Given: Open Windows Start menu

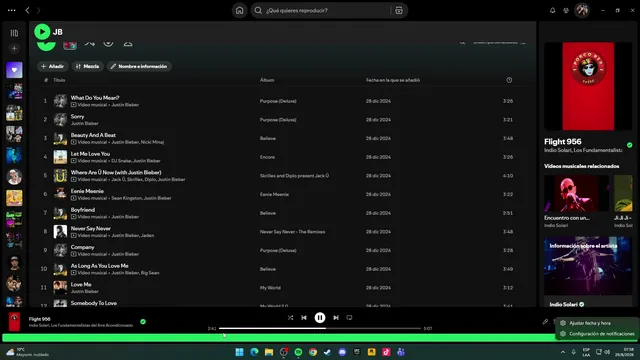Looking at the screenshot, I should pyautogui.click(x=240, y=352).
